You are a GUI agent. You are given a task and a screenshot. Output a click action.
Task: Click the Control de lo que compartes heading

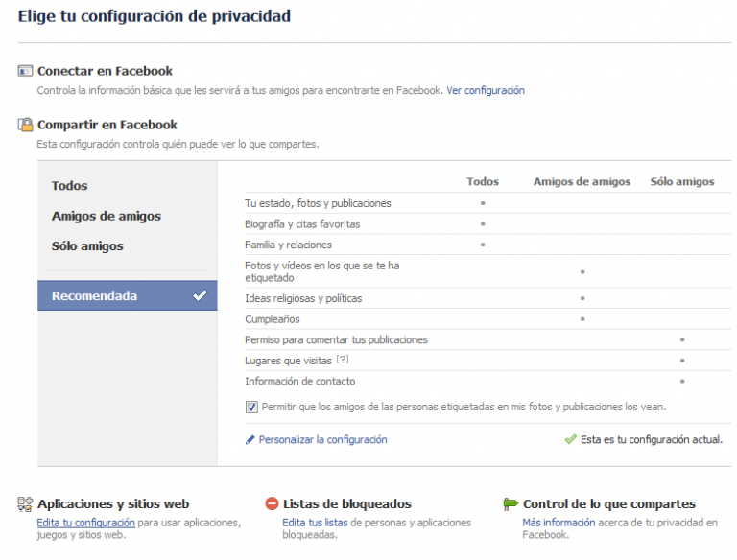pyautogui.click(x=609, y=504)
